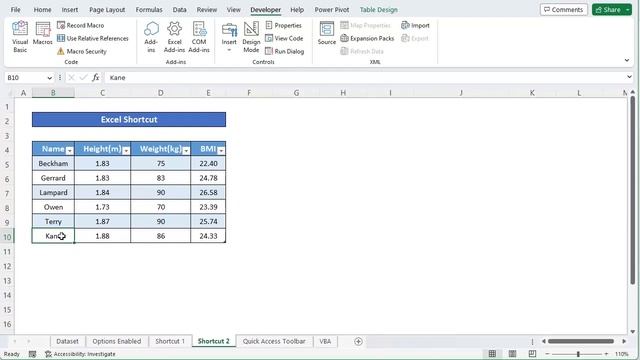Switch to Options Enabled sheet
Viewport: 640px width, 360px height.
pyautogui.click(x=117, y=341)
